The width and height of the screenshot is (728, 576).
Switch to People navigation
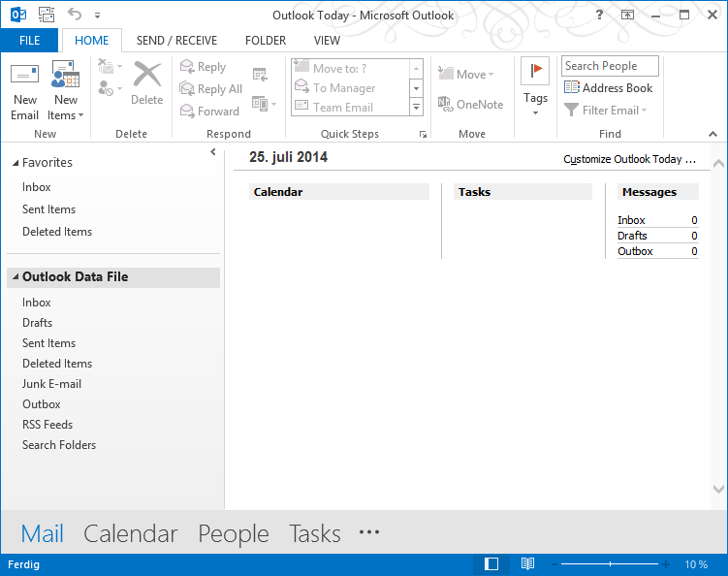tap(234, 533)
